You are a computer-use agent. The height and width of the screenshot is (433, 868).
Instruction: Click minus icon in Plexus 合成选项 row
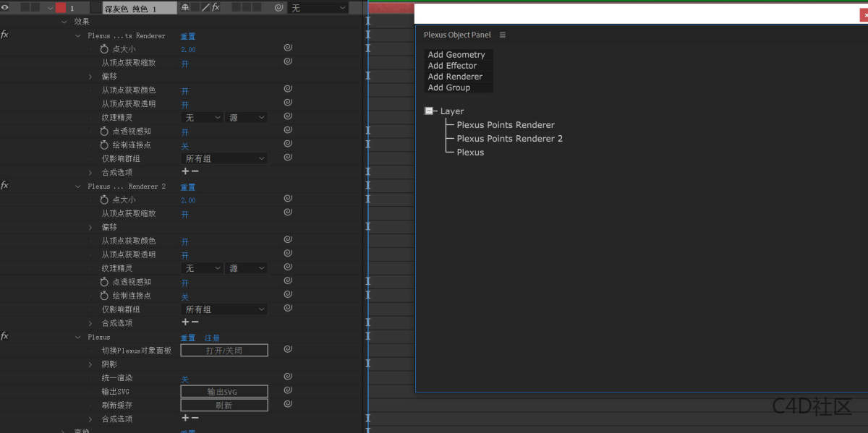click(195, 418)
